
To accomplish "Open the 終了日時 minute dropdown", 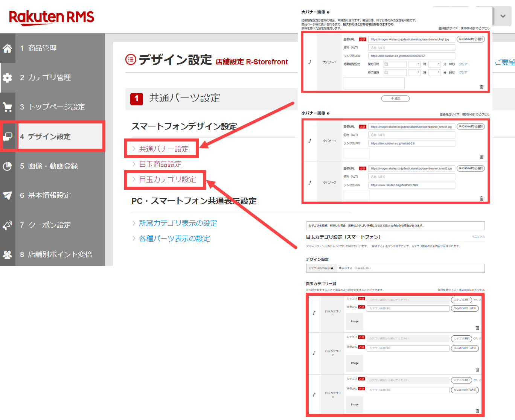I will (434, 72).
